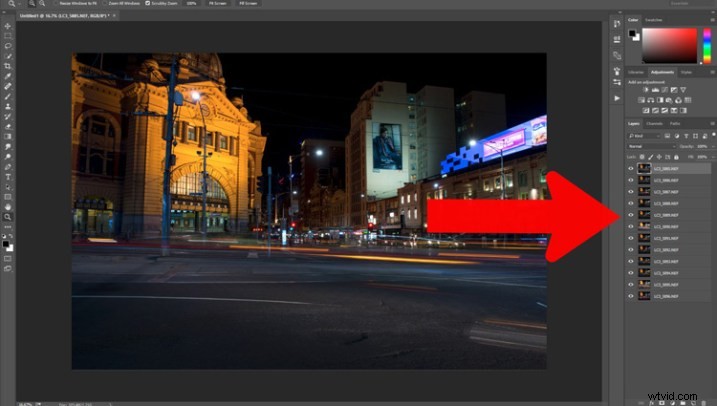The image size is (717, 406).
Task: Open the Adjustments panel options menu
Action: [x=712, y=72]
